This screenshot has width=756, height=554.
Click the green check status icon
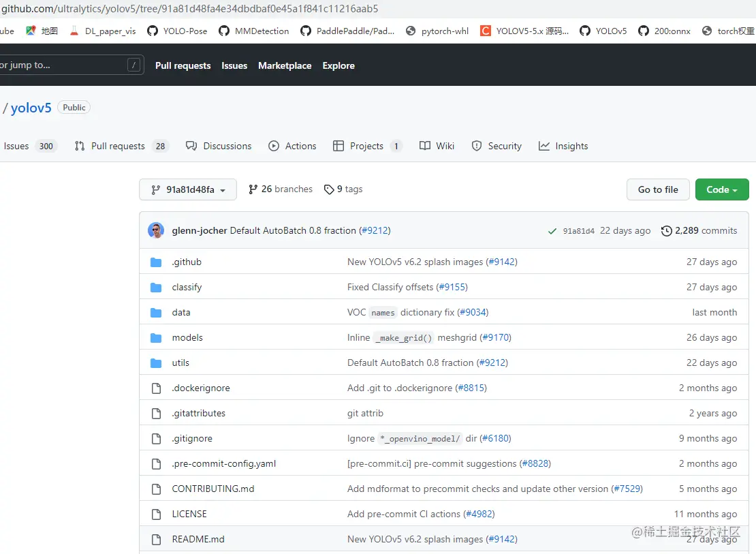(552, 231)
